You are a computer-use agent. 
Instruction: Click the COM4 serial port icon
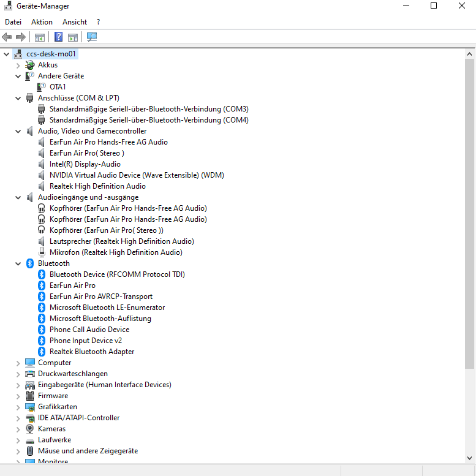pos(41,120)
